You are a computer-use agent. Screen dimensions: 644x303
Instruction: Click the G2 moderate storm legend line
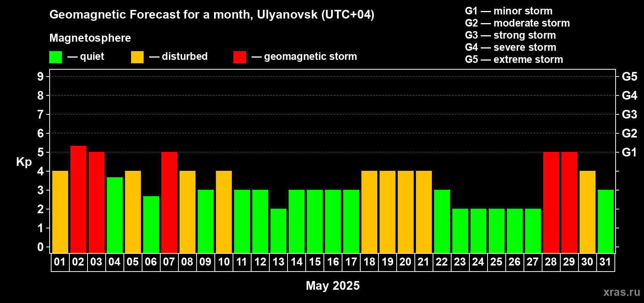[x=517, y=23]
